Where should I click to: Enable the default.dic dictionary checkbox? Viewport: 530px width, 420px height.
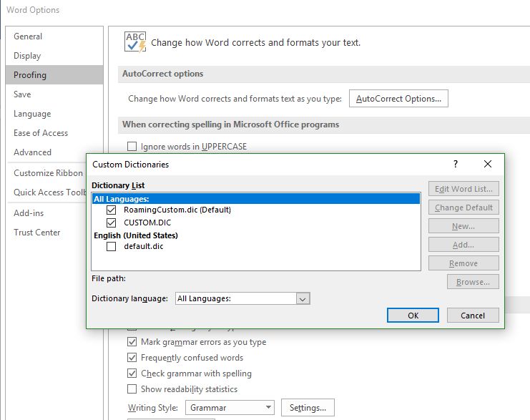pos(111,247)
